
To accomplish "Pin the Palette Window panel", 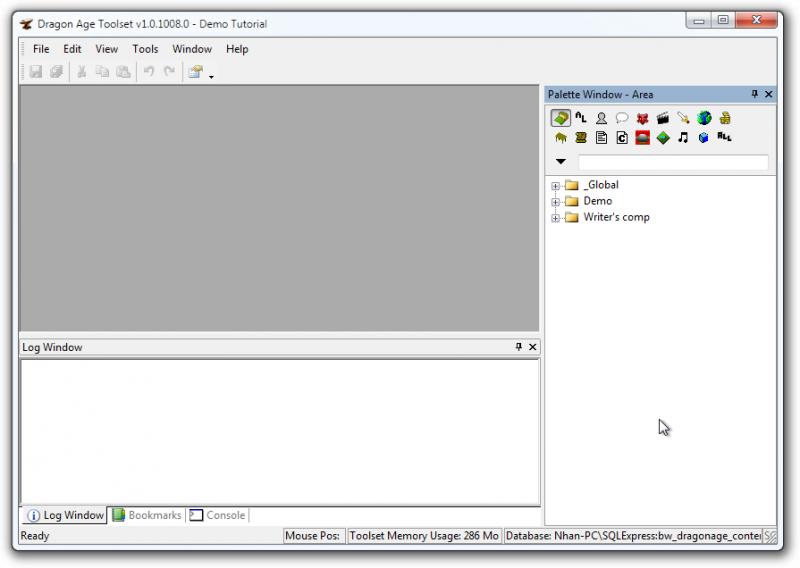I will [755, 94].
